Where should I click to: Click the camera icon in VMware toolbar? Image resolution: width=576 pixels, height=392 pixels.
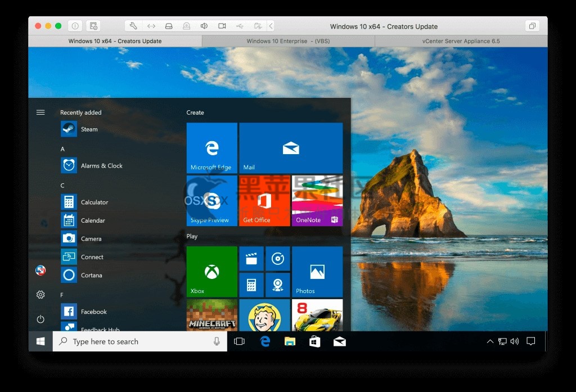222,26
